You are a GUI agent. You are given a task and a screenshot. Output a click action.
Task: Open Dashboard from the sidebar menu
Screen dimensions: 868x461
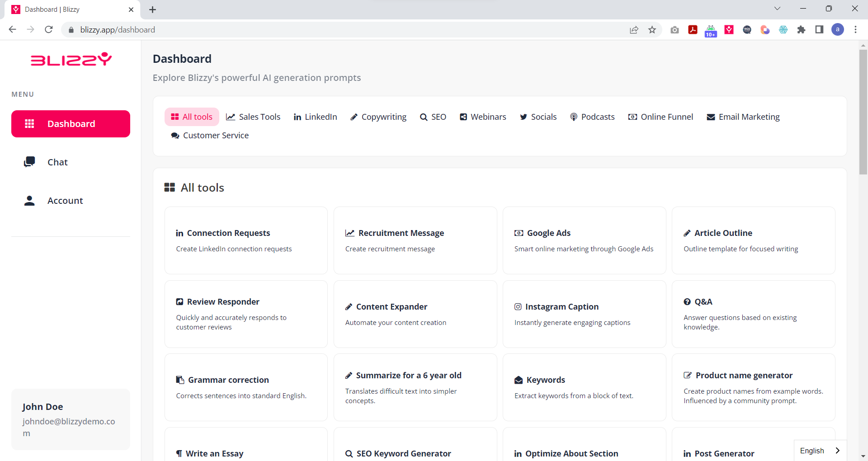(71, 124)
